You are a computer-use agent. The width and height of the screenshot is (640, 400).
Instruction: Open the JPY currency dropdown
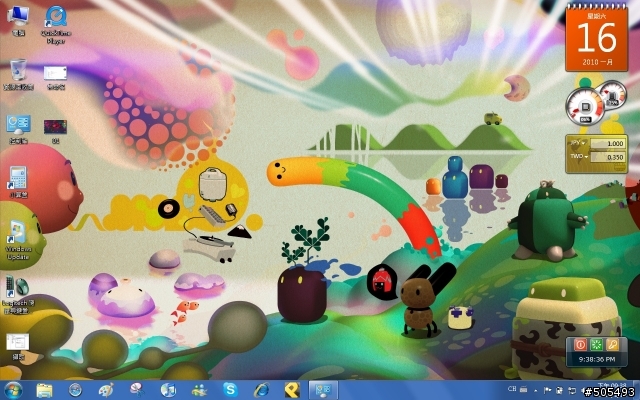pos(578,143)
